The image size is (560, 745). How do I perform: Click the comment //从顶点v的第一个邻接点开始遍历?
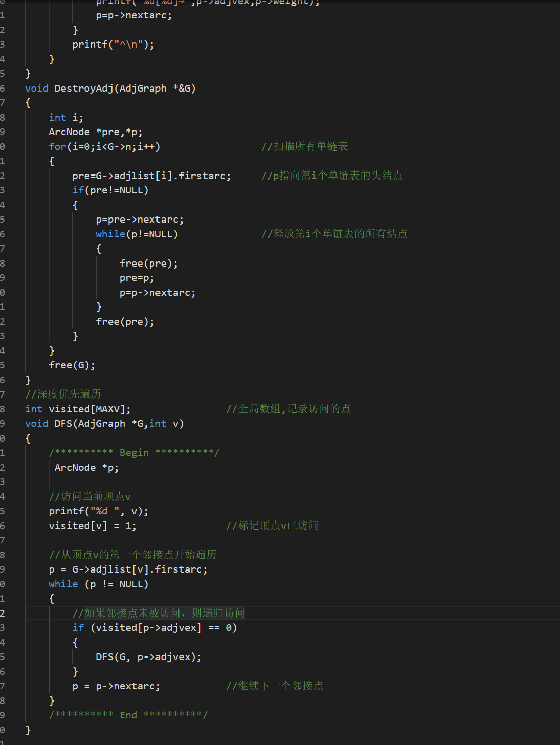click(132, 555)
